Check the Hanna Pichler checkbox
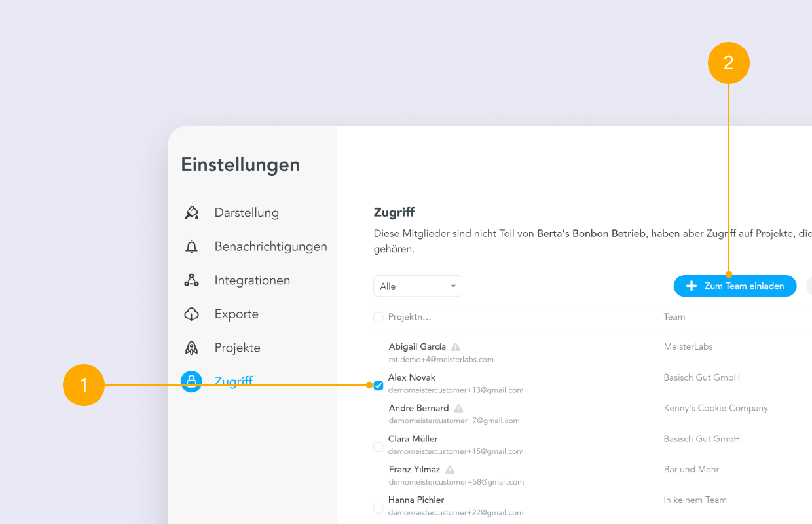 pos(378,508)
